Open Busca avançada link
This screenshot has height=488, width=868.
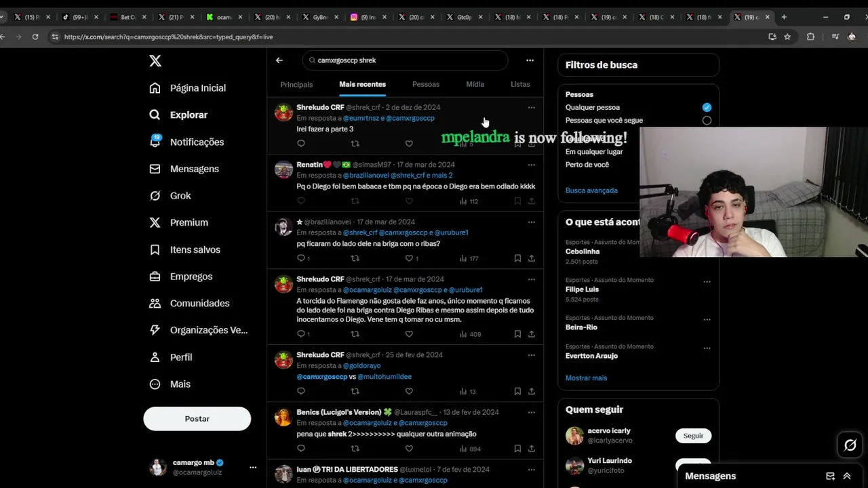click(x=591, y=190)
